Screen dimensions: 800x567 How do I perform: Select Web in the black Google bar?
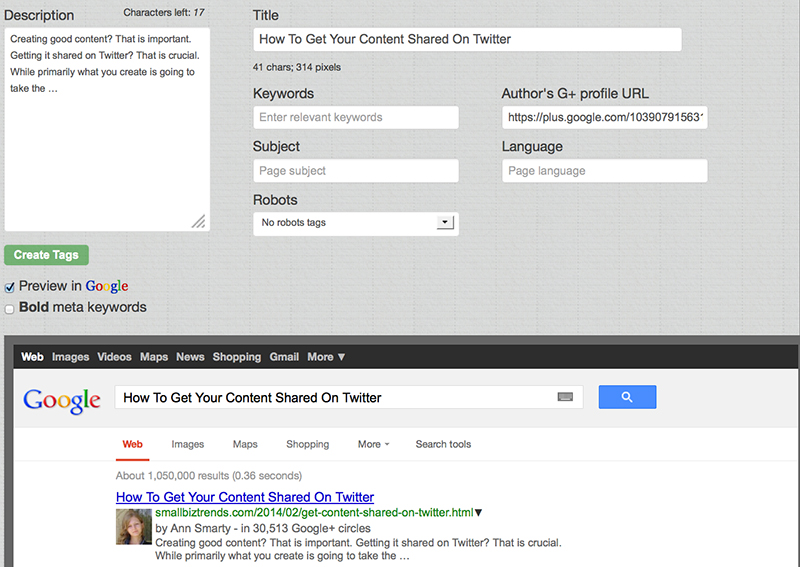coord(32,357)
